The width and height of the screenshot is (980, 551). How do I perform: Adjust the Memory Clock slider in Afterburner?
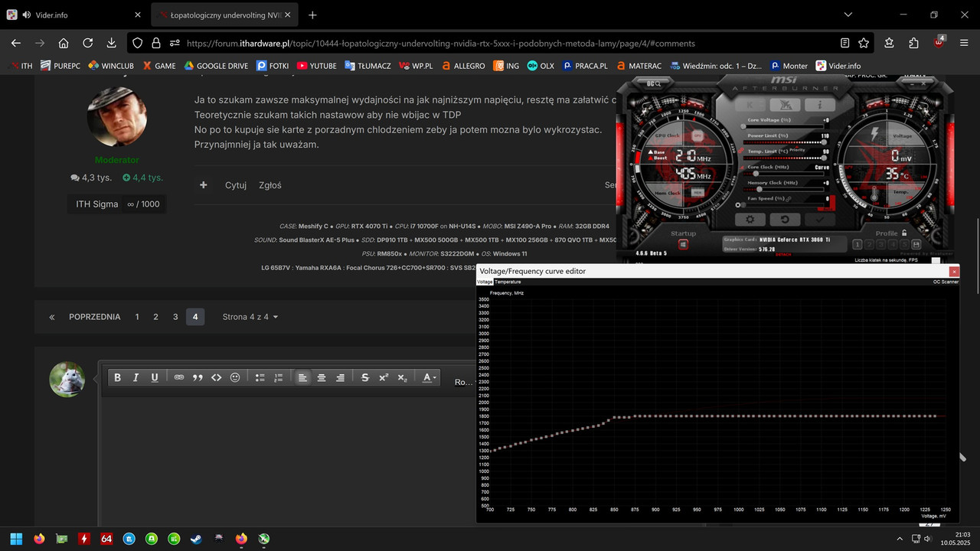tap(782, 189)
